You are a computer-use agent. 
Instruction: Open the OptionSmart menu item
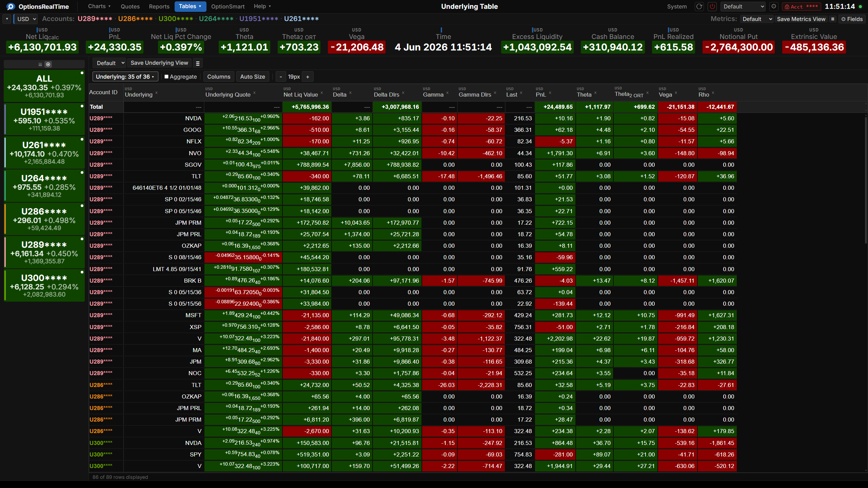[228, 6]
